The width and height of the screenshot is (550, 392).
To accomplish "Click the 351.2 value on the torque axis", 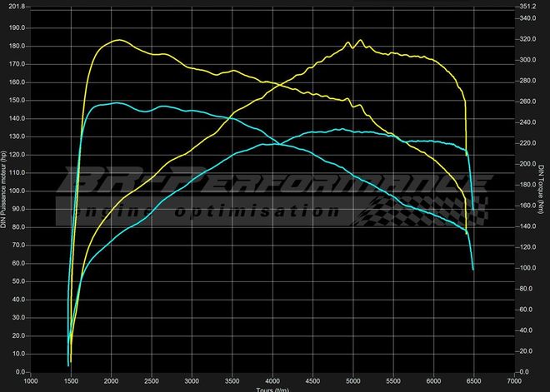I will [527, 7].
